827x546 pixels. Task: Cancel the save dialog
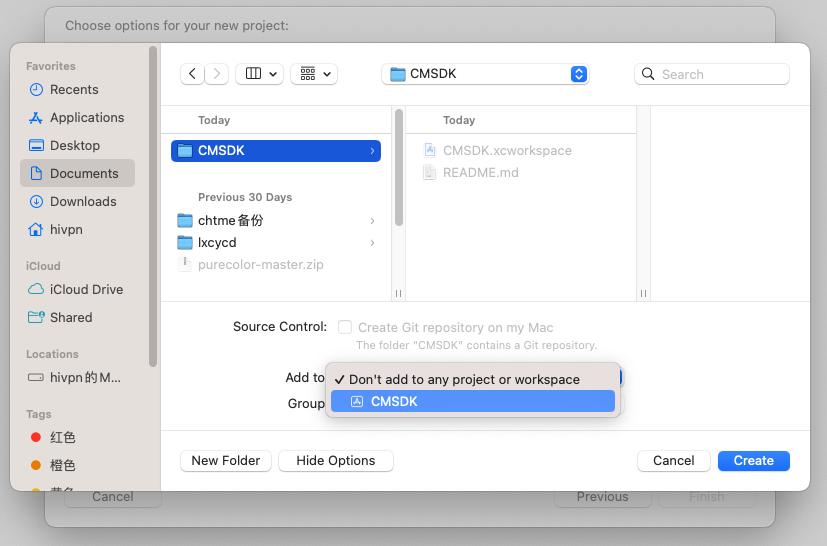(x=674, y=461)
